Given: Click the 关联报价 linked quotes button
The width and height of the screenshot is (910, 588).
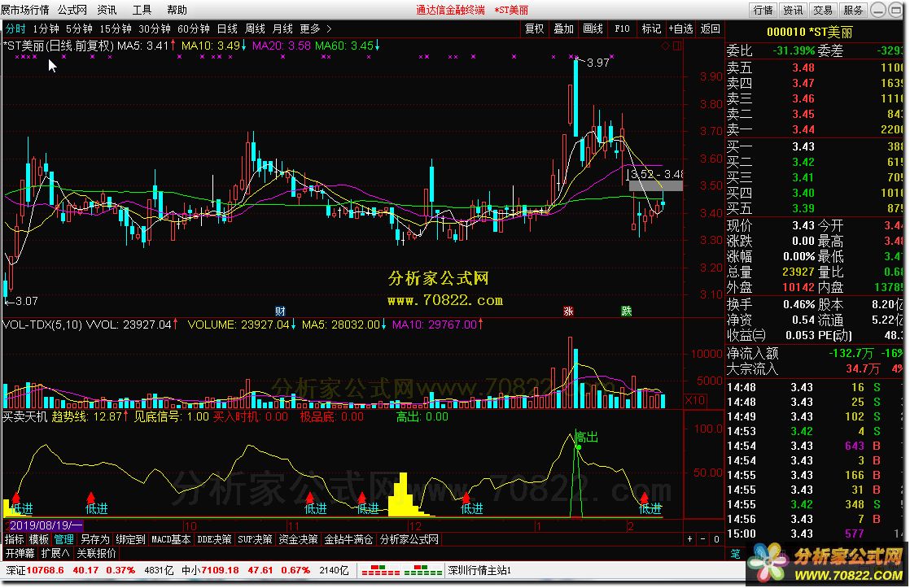Looking at the screenshot, I should coord(96,553).
